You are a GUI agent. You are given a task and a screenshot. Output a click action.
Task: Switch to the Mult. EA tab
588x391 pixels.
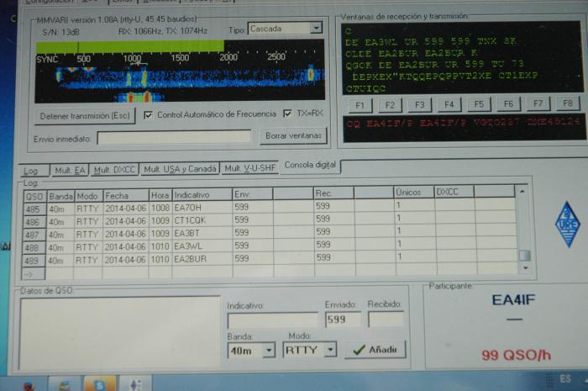coord(70,171)
